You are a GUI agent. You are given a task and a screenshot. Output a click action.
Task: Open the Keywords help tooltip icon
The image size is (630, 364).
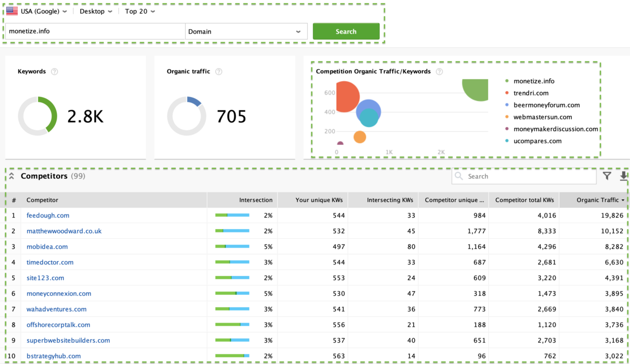click(55, 71)
